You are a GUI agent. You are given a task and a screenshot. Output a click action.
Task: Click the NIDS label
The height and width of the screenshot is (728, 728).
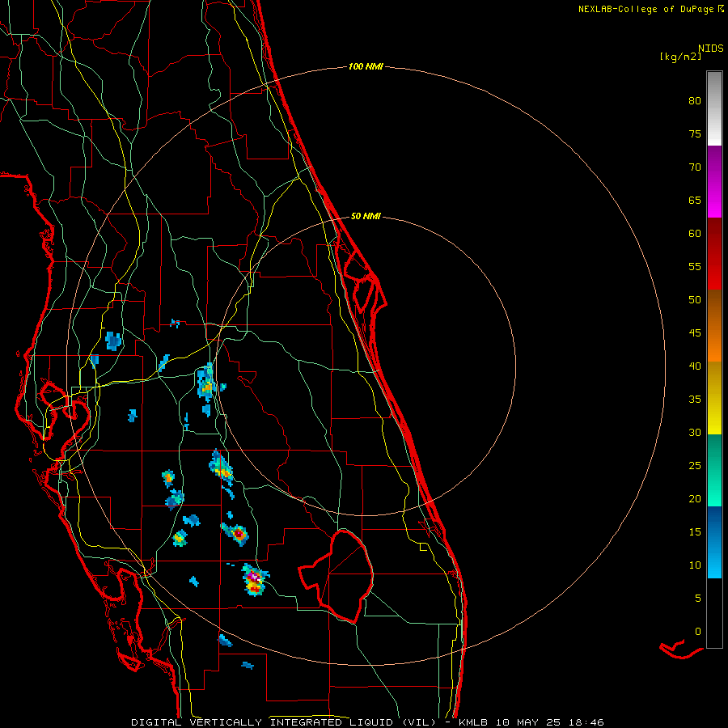point(711,48)
